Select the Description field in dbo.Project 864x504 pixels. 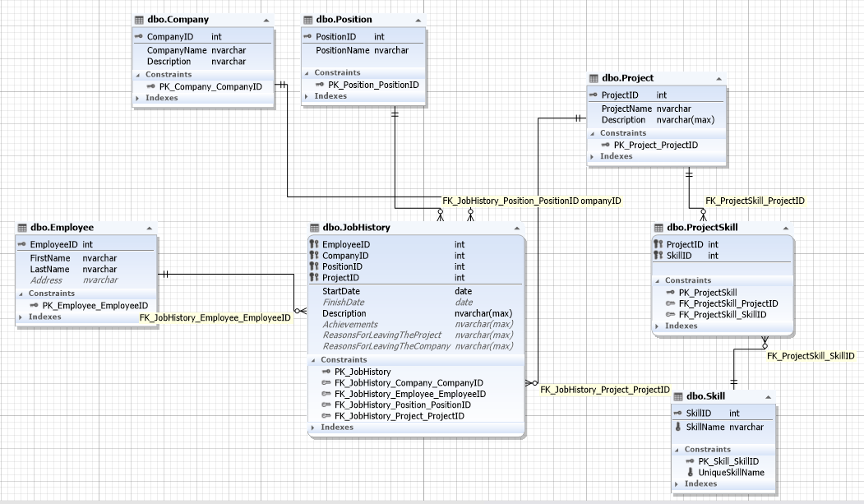tap(622, 119)
